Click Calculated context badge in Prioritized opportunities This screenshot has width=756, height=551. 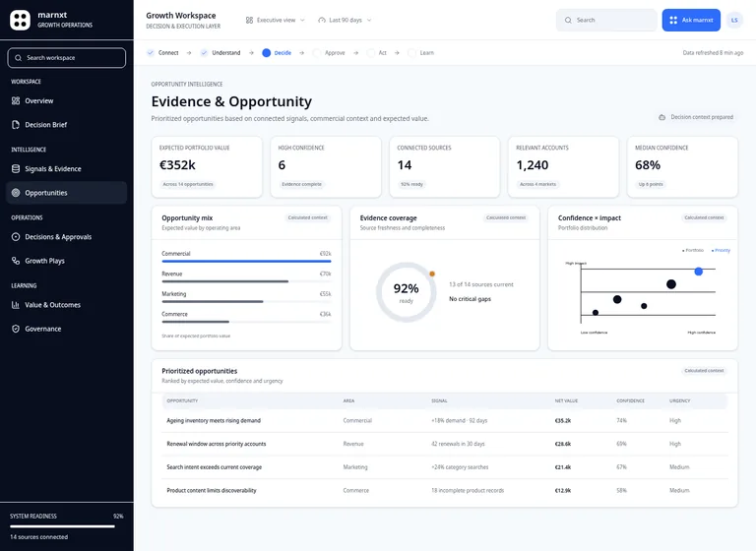click(x=704, y=371)
